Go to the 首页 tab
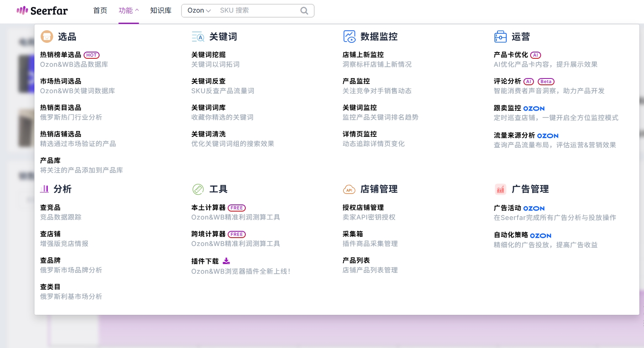The height and width of the screenshot is (348, 644). click(x=100, y=10)
